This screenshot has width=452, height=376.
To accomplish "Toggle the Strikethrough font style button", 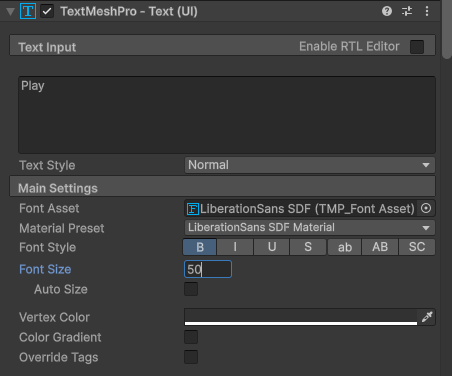I will [308, 247].
